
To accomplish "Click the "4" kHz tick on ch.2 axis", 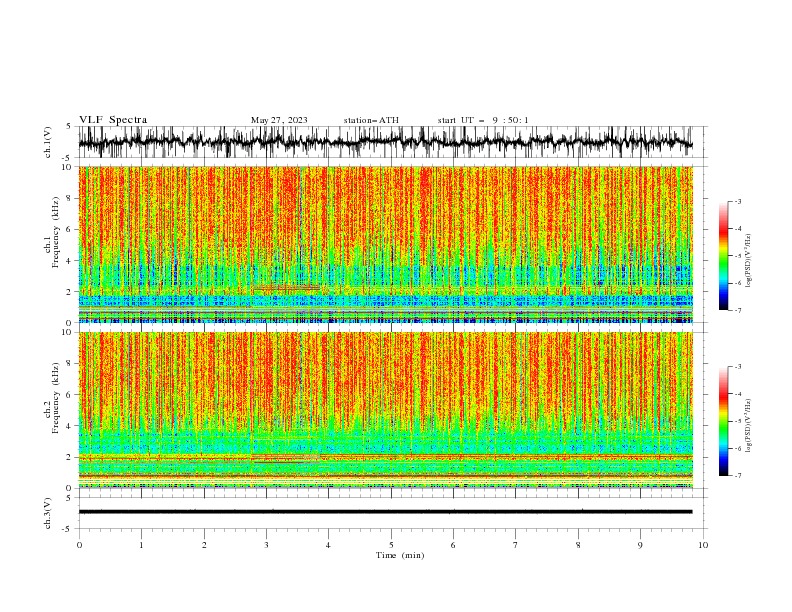I will 70,426.
